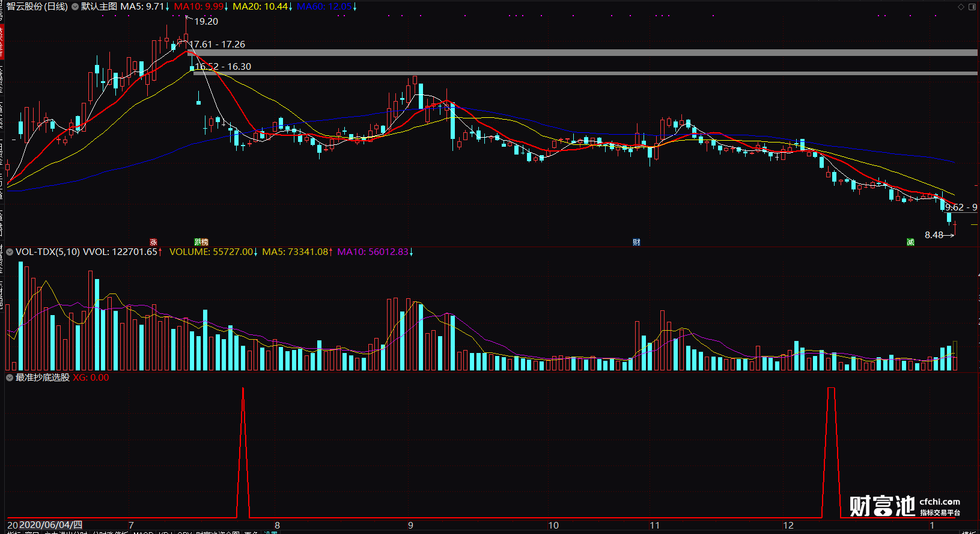Click month 7 on the time axis
The image size is (980, 534).
131,526
